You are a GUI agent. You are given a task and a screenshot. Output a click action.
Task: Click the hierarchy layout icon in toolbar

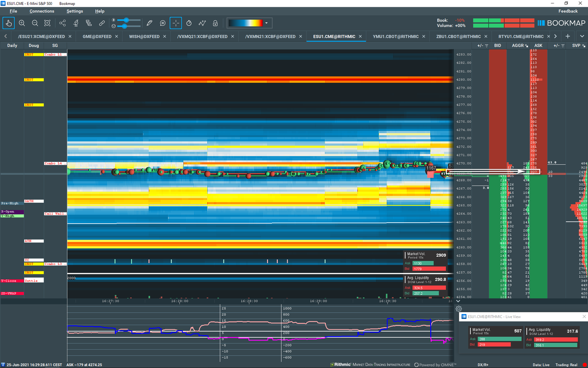[x=89, y=23]
